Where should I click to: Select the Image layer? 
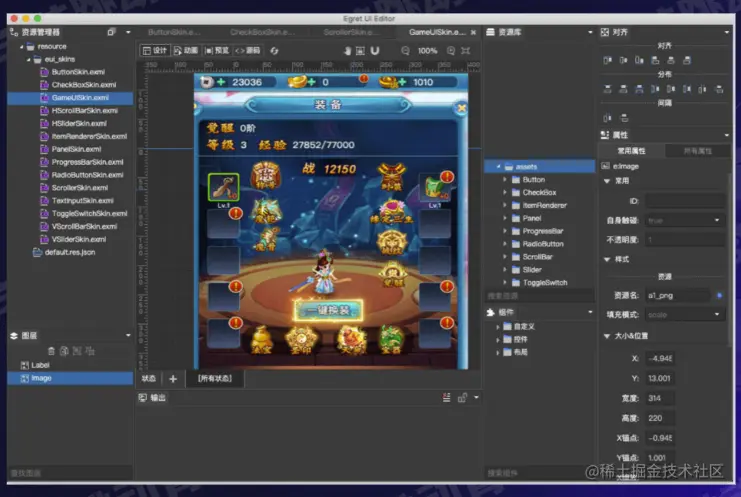[x=70, y=378]
